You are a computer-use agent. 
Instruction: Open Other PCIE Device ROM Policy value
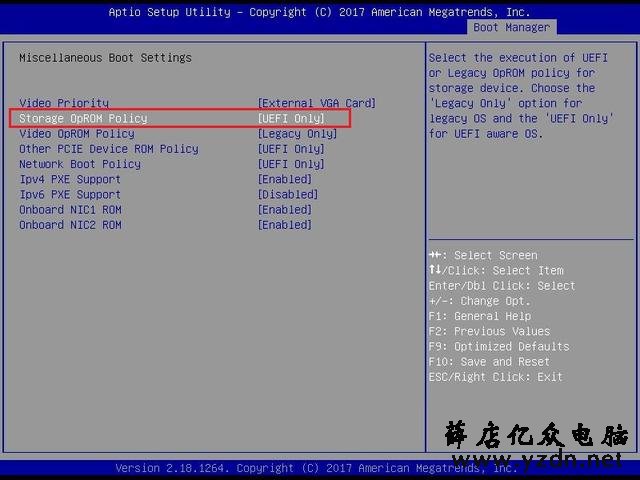291,149
